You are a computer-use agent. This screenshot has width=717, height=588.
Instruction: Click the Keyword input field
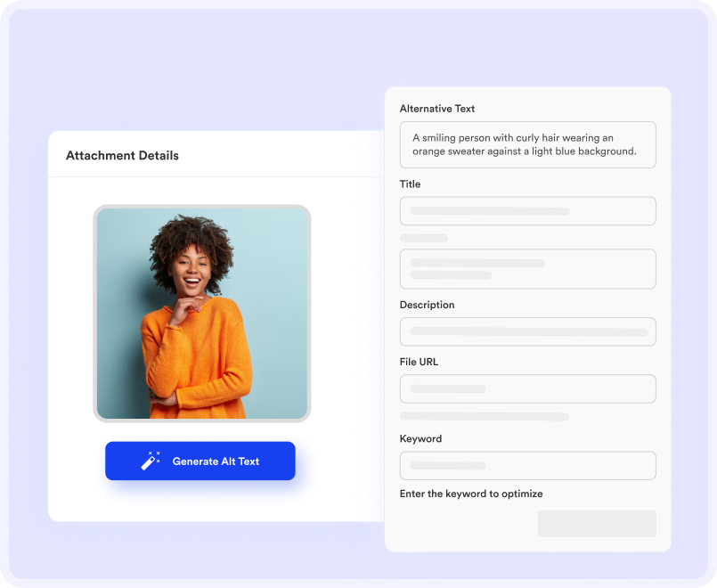[527, 465]
